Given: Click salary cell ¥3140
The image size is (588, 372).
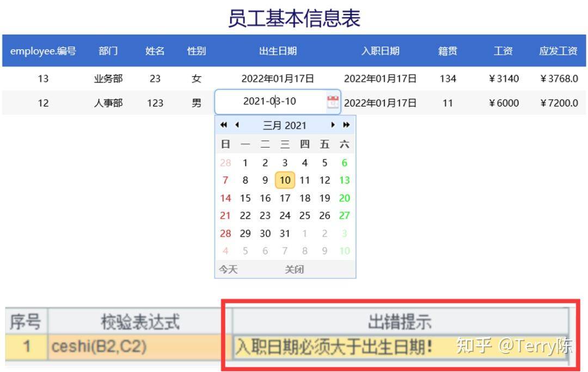Looking at the screenshot, I should tap(504, 78).
